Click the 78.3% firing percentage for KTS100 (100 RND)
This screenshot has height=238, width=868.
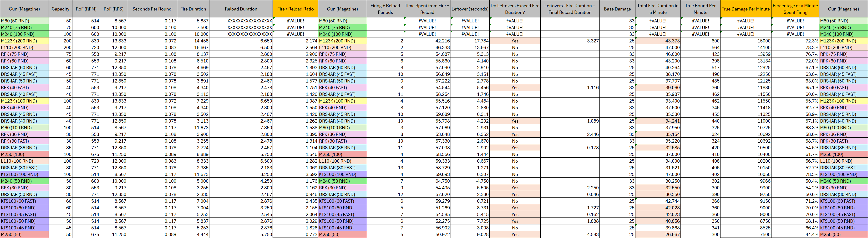tap(795, 174)
